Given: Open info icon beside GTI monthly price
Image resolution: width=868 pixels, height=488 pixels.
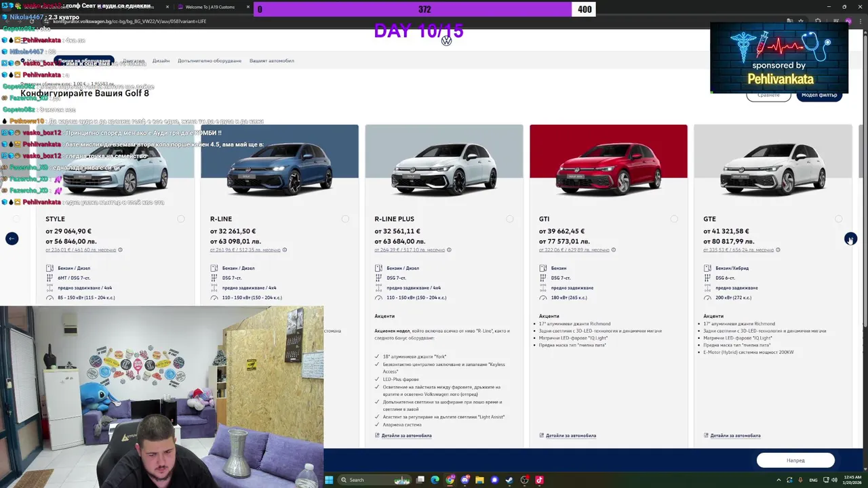Looking at the screenshot, I should click(x=614, y=249).
